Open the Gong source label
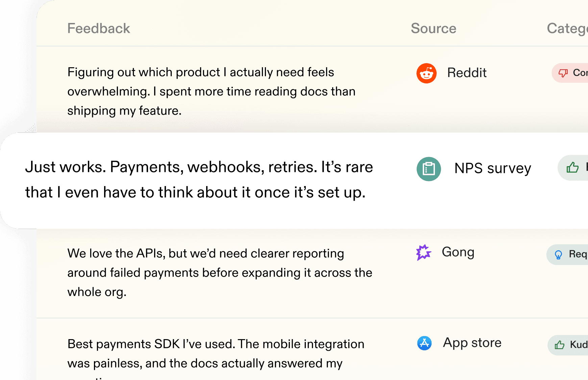Image resolution: width=588 pixels, height=380 pixels. click(x=458, y=252)
